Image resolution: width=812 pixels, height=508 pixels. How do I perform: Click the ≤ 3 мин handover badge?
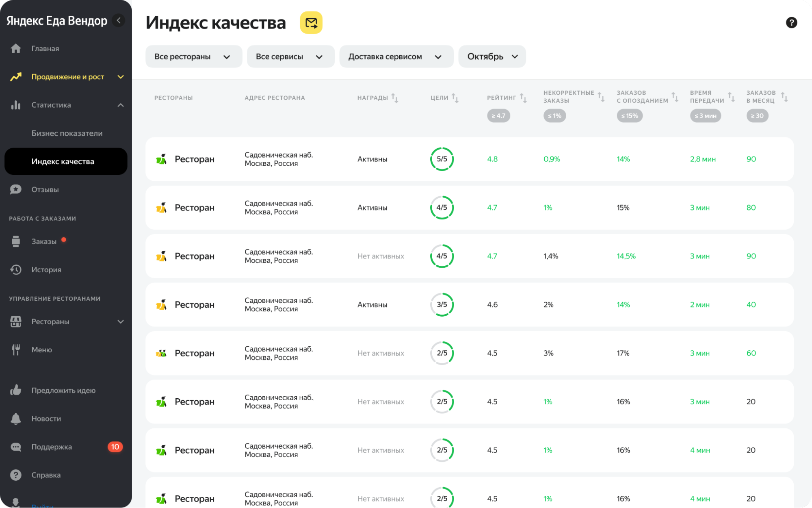pos(706,116)
